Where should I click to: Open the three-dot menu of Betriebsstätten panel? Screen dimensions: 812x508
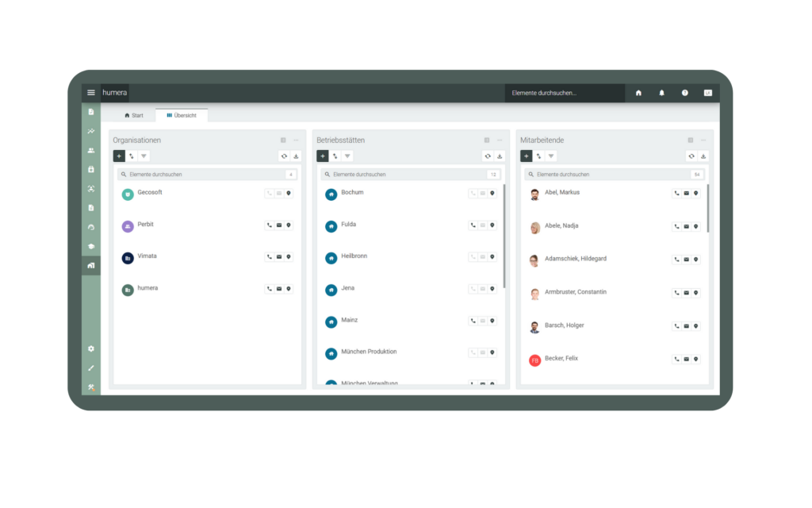[x=500, y=140]
